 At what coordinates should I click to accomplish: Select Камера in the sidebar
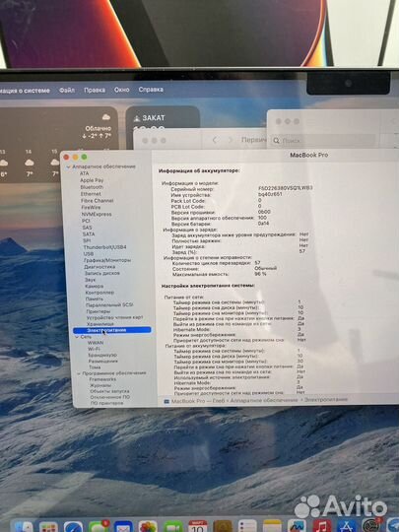(x=95, y=286)
